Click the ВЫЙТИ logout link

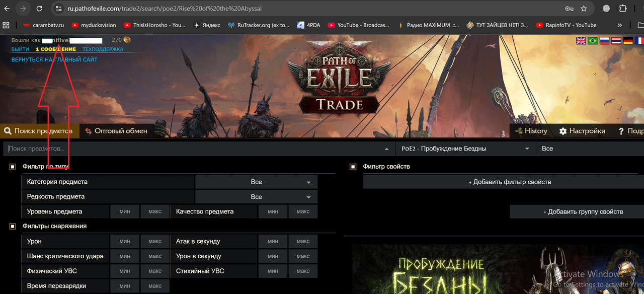click(x=20, y=49)
